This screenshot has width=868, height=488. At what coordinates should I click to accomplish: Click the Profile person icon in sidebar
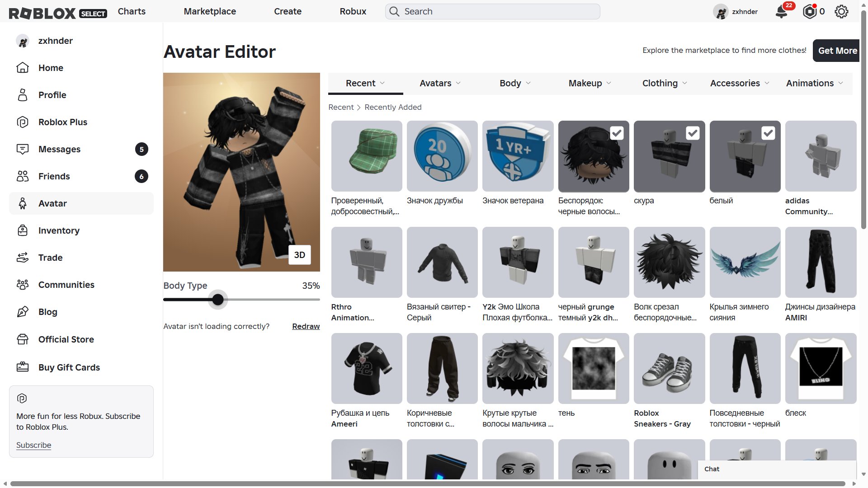click(23, 95)
